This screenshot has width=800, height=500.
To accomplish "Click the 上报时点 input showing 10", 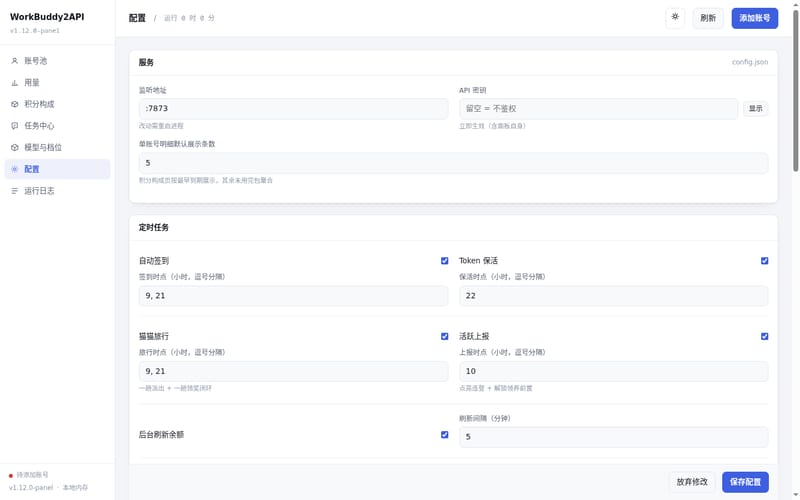I will pyautogui.click(x=613, y=371).
